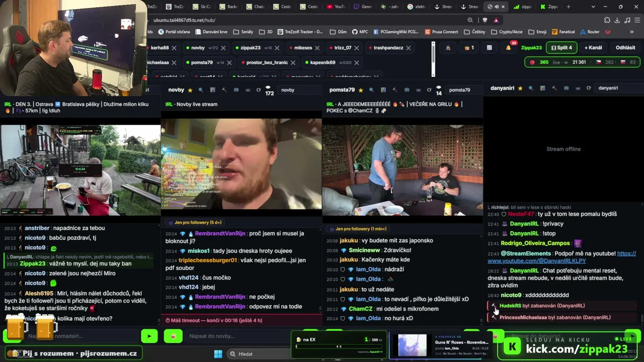
Task: Click the browser zoom magnifier icon
Action: pyautogui.click(x=470, y=20)
